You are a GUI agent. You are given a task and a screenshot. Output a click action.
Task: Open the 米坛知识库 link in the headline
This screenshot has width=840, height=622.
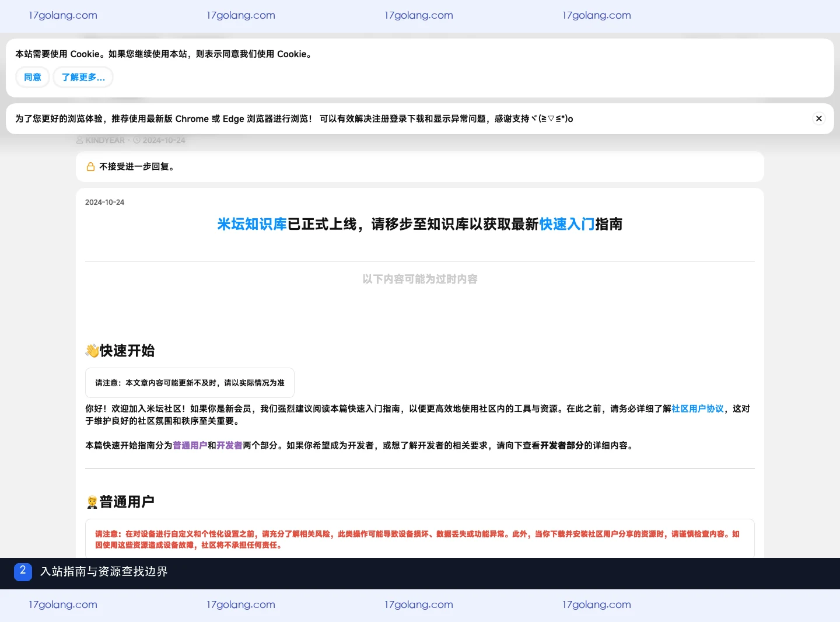(252, 224)
